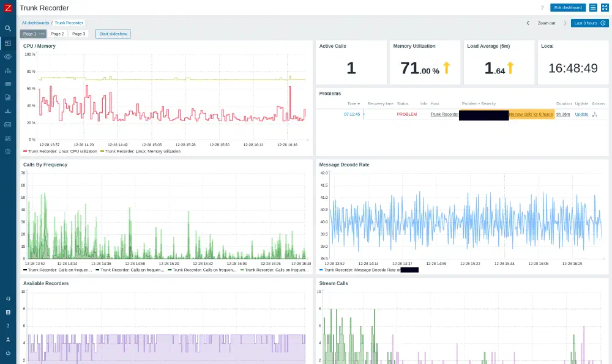Click the Start slideshow button

pyautogui.click(x=113, y=34)
